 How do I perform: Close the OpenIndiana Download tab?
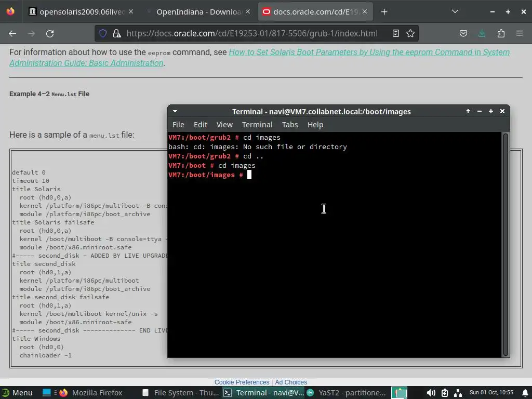248,12
